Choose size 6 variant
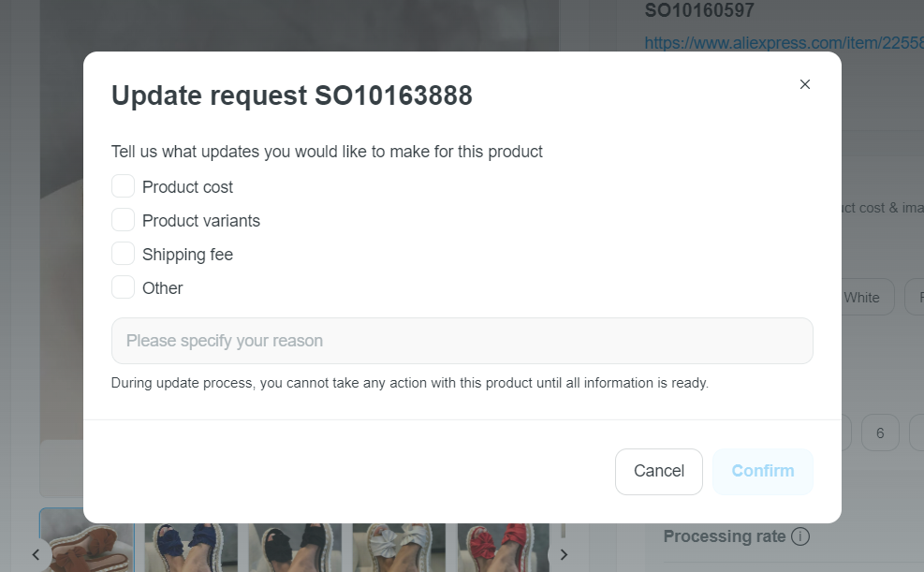This screenshot has height=572, width=924. pos(880,433)
